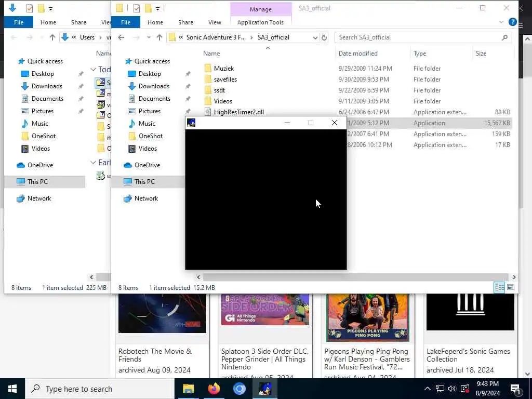Screen dimensions: 532x399
Task: Open the Sonic game taskbar icon
Action: (264, 389)
